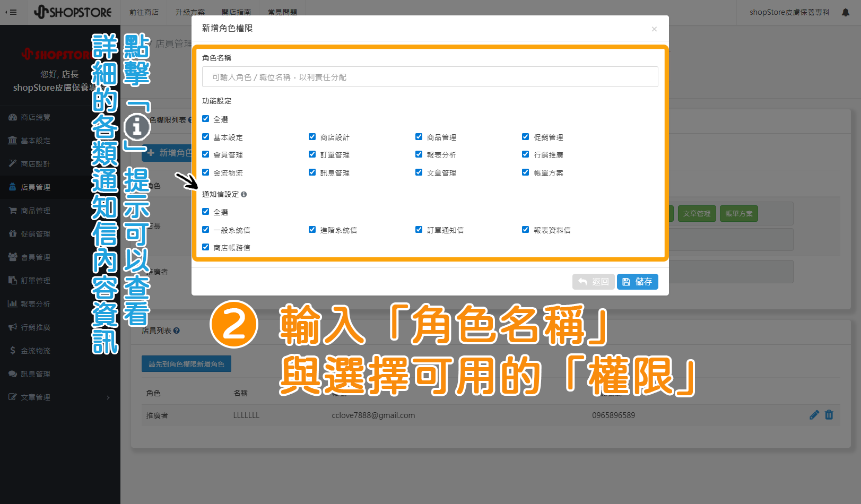Open 促銷管理 in sidebar
Screen dimensions: 861x504
tap(36, 234)
